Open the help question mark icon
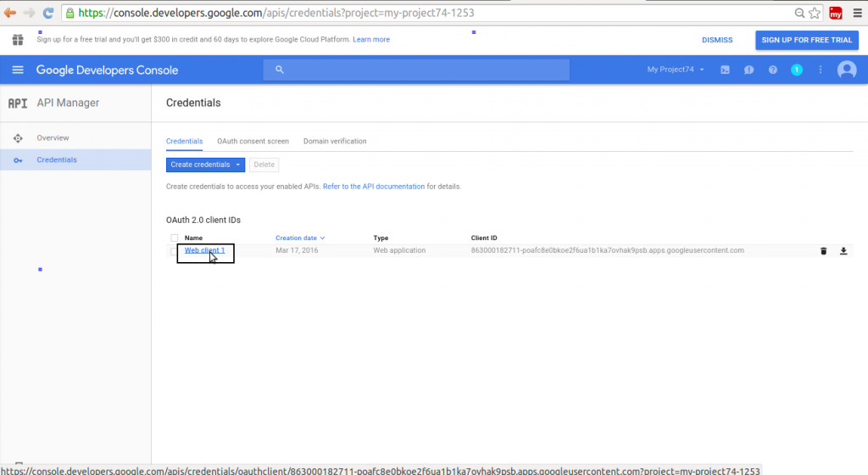 click(772, 70)
